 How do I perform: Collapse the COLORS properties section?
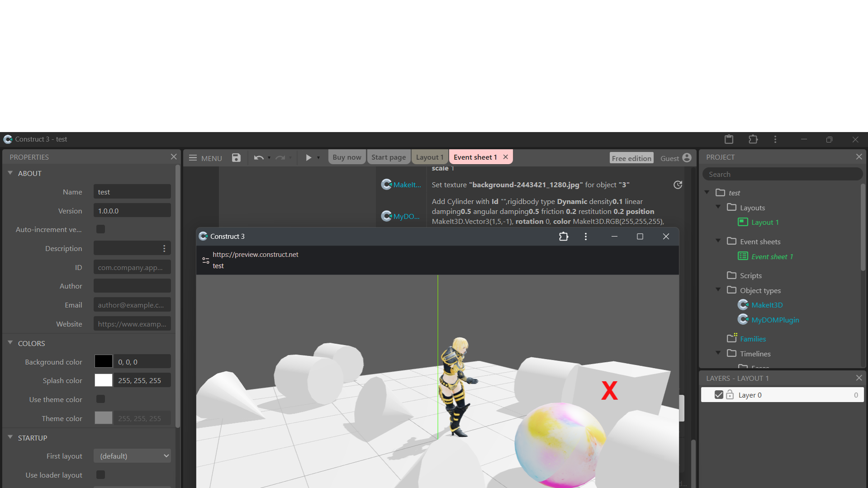pos(10,343)
